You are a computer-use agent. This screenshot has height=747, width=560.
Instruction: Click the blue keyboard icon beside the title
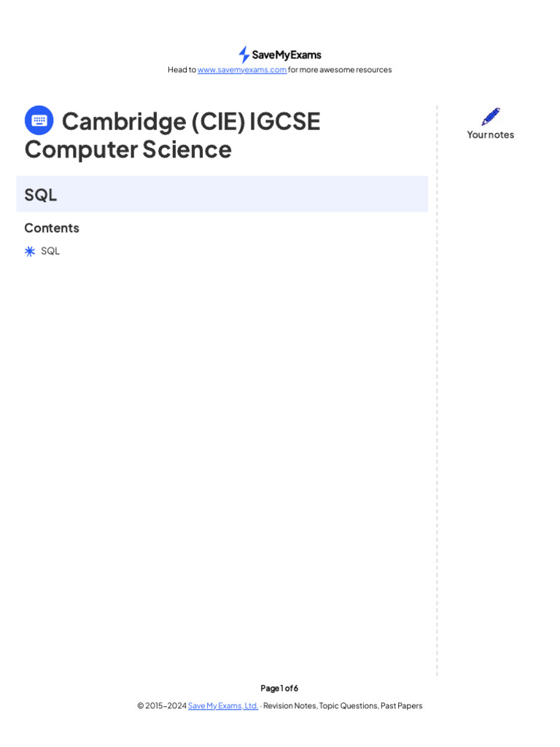pyautogui.click(x=39, y=120)
